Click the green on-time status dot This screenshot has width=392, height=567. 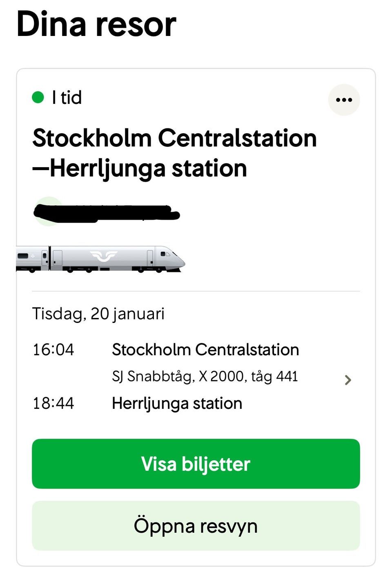tap(38, 97)
